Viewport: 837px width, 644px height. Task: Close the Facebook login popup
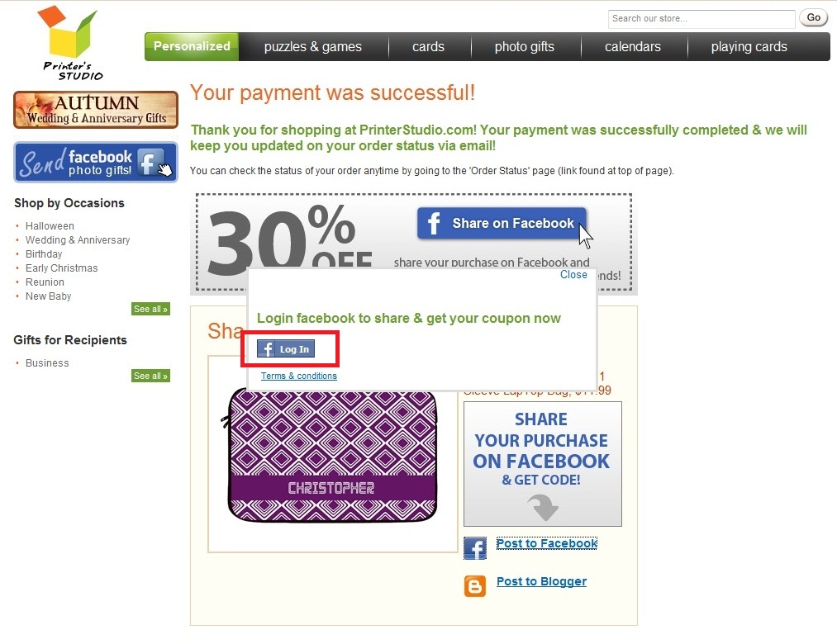click(x=573, y=274)
